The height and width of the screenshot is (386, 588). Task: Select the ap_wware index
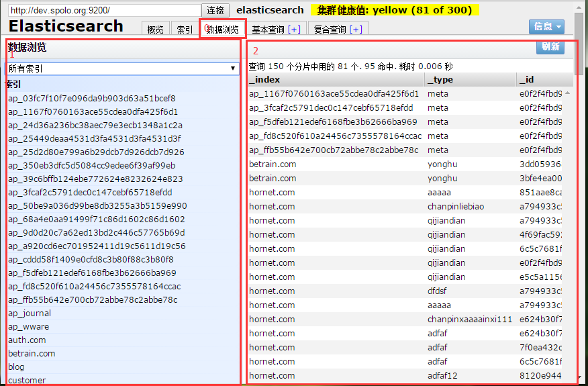click(28, 327)
